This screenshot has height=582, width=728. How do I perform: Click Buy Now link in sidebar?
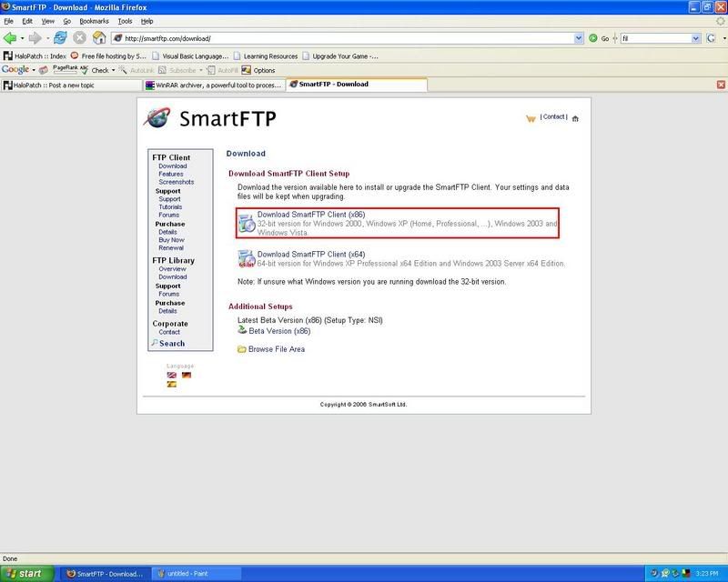tap(171, 240)
